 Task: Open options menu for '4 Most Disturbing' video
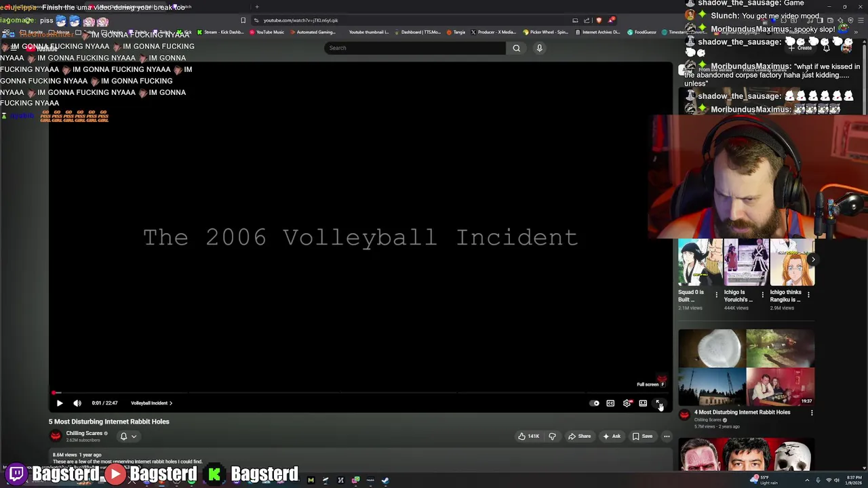(812, 413)
